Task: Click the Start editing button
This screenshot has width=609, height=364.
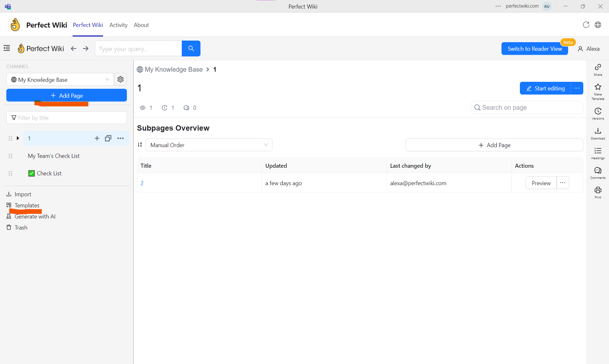Action: [545, 88]
